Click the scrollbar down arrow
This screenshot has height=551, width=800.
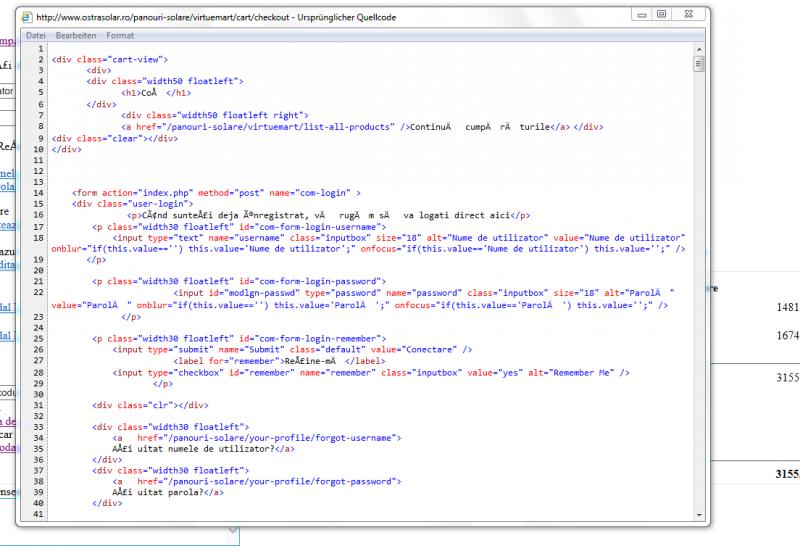[x=699, y=514]
